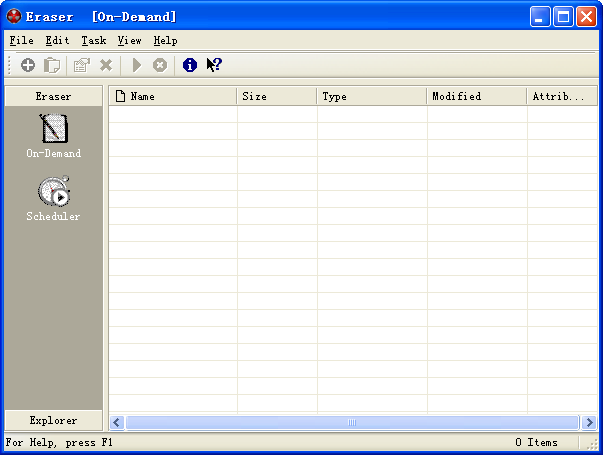Sort the list by Name column

click(172, 97)
